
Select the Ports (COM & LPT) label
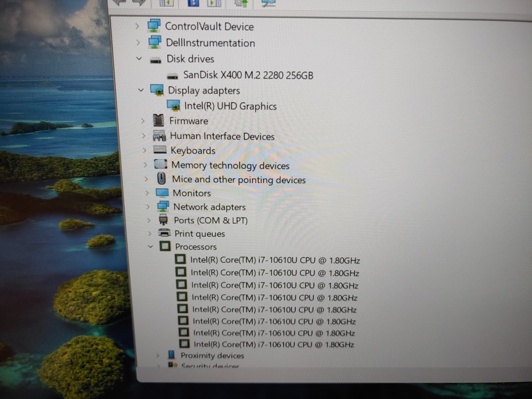tap(211, 221)
